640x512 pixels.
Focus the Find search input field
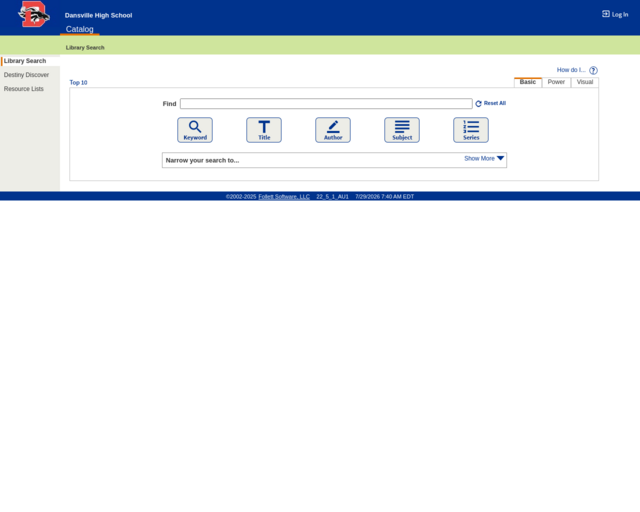pos(326,104)
